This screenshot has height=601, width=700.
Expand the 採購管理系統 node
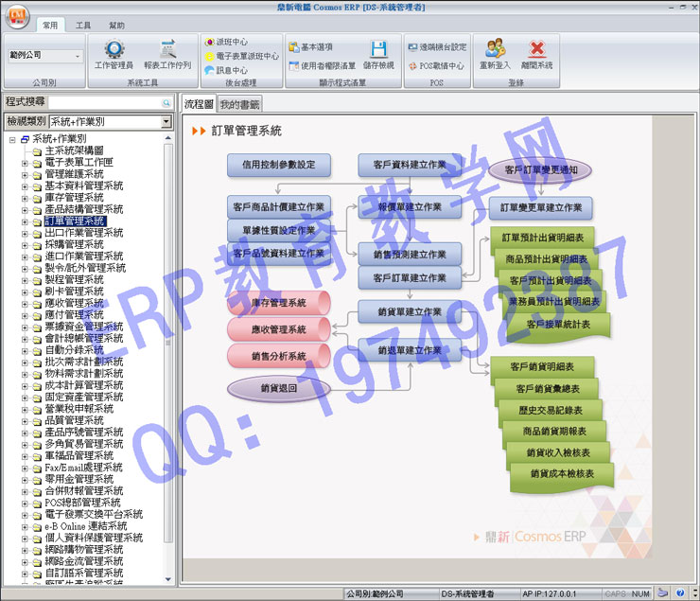[25, 245]
